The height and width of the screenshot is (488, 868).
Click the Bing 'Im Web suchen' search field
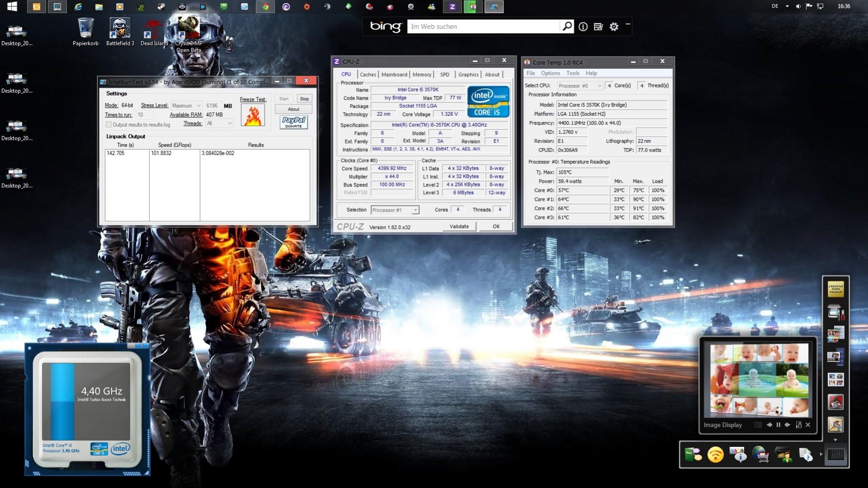(484, 27)
